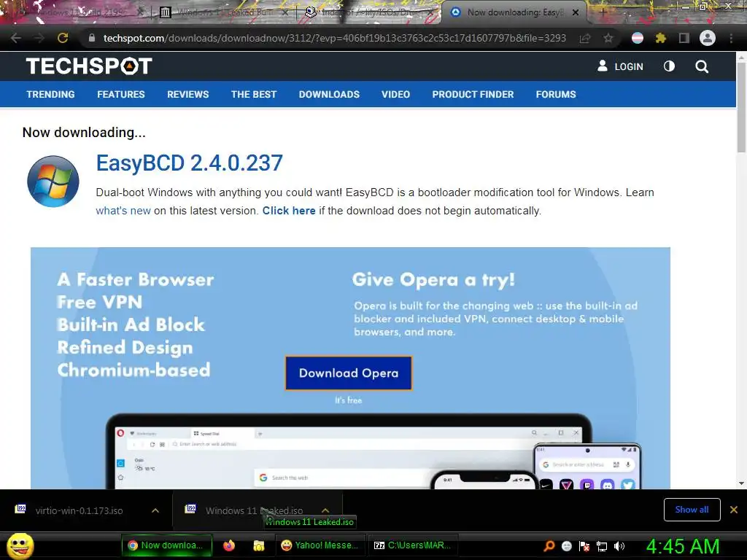Click the volume speaker tray icon
Screen dimensions: 747x560
pyautogui.click(x=619, y=546)
